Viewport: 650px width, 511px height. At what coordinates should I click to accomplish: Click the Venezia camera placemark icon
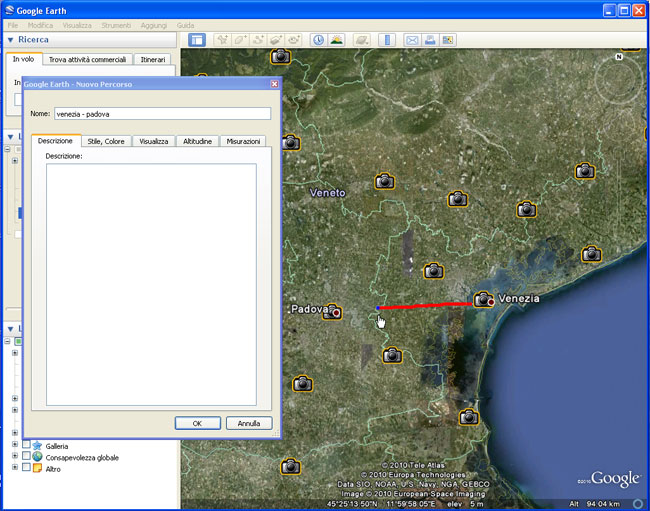pos(483,299)
